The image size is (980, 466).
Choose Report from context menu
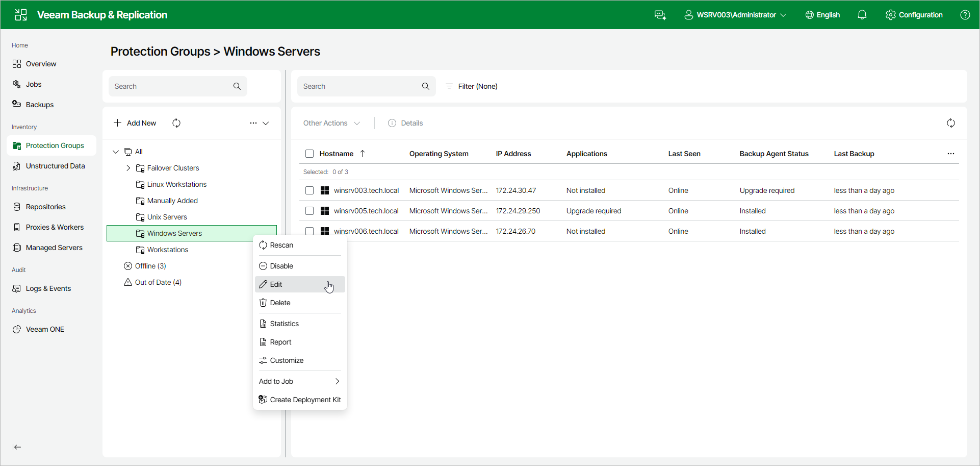point(300,342)
